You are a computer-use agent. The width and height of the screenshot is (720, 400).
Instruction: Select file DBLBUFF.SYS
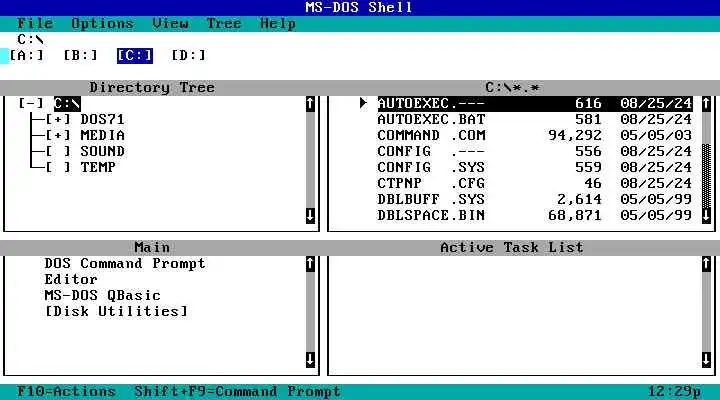coord(534,199)
